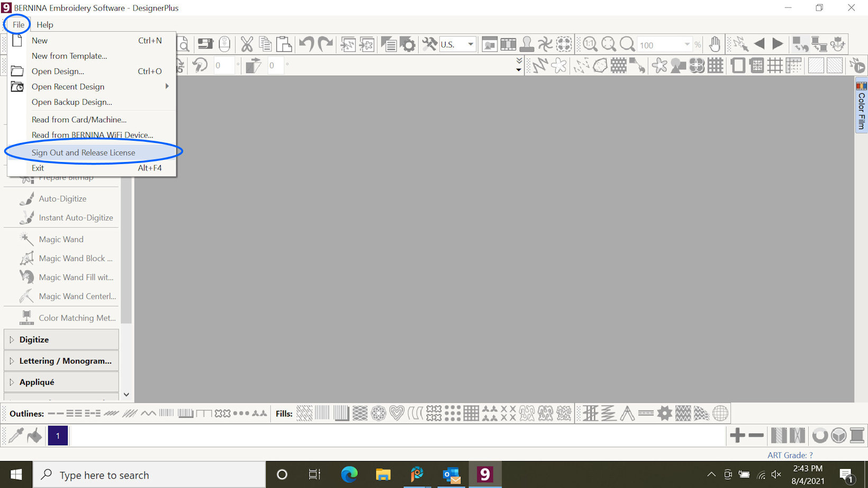868x488 pixels.
Task: Open the Help menu
Action: [x=44, y=24]
